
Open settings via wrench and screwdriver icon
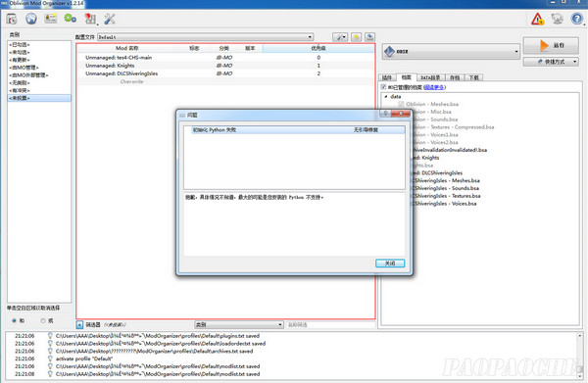pyautogui.click(x=110, y=19)
